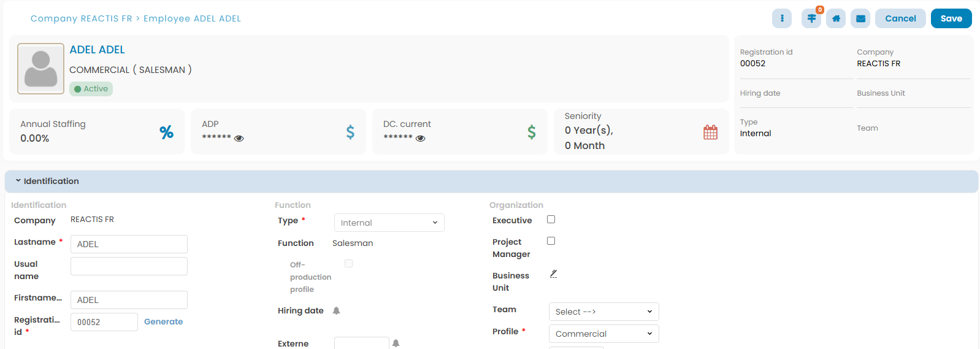The image size is (980, 349).
Task: Expand the Team select dropdown
Action: pyautogui.click(x=603, y=312)
